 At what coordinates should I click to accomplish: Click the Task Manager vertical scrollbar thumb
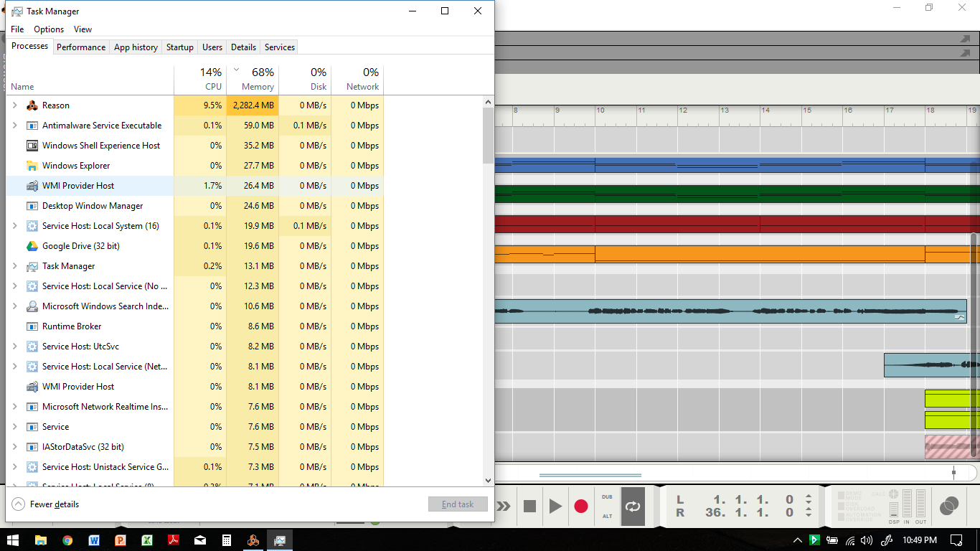point(489,136)
